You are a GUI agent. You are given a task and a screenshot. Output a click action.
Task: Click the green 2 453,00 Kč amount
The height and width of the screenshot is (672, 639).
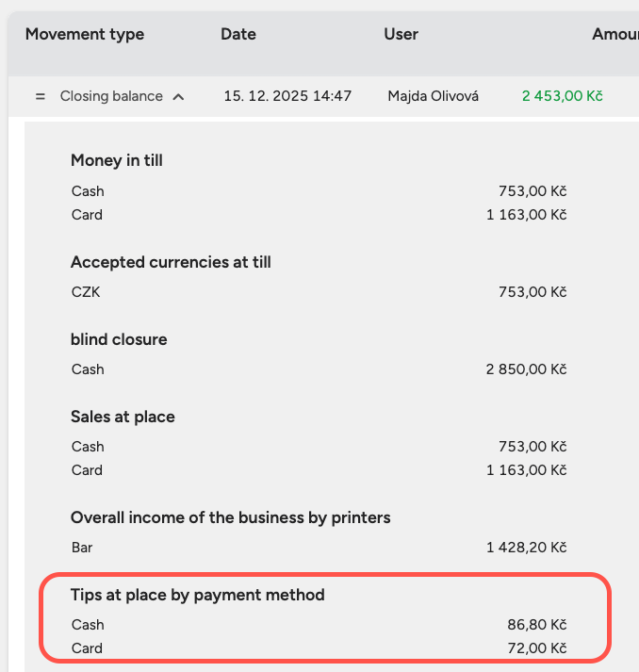pos(563,96)
